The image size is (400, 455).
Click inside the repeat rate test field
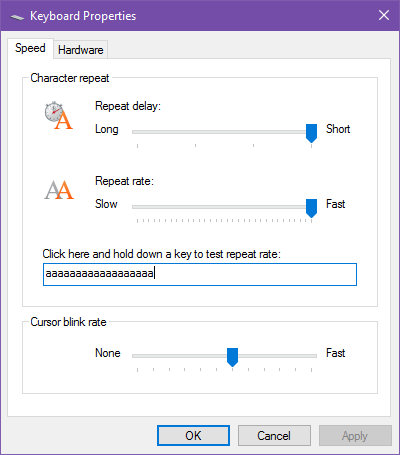pos(200,274)
